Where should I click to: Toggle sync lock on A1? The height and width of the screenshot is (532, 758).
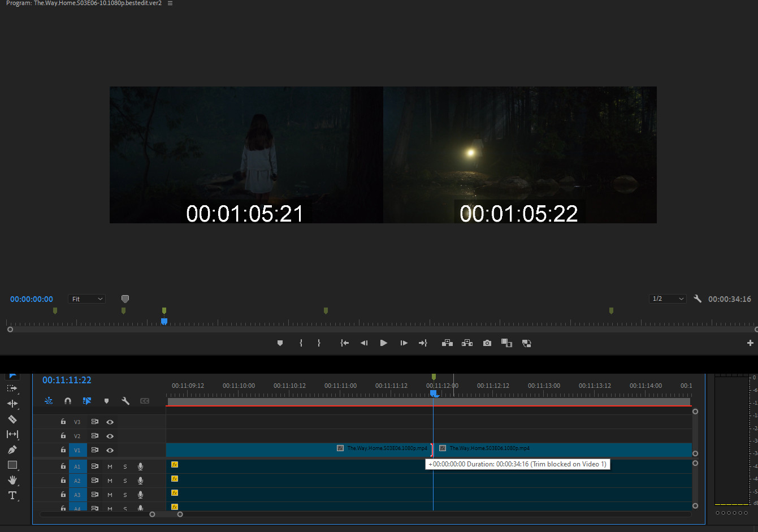click(94, 466)
